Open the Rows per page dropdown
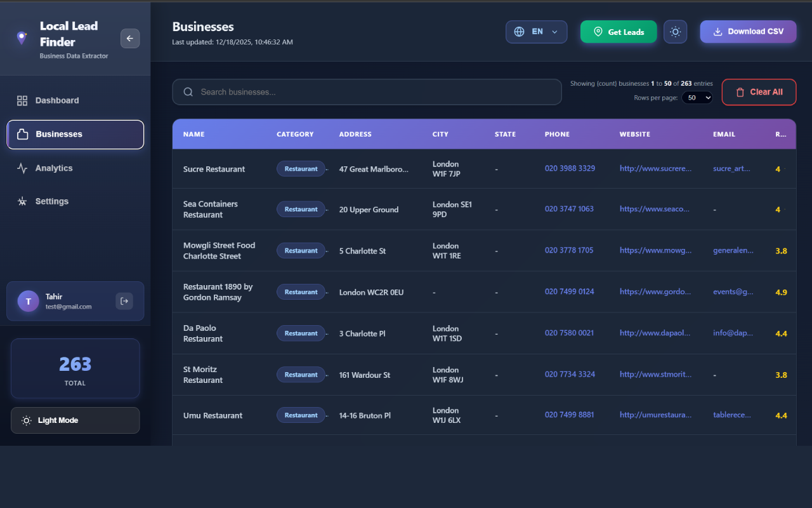The width and height of the screenshot is (812, 508). [697, 98]
